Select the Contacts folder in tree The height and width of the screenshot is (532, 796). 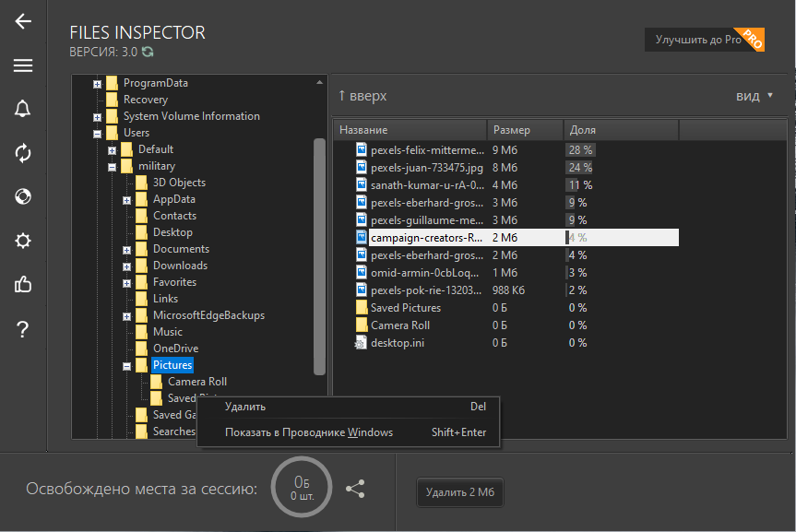(x=174, y=216)
